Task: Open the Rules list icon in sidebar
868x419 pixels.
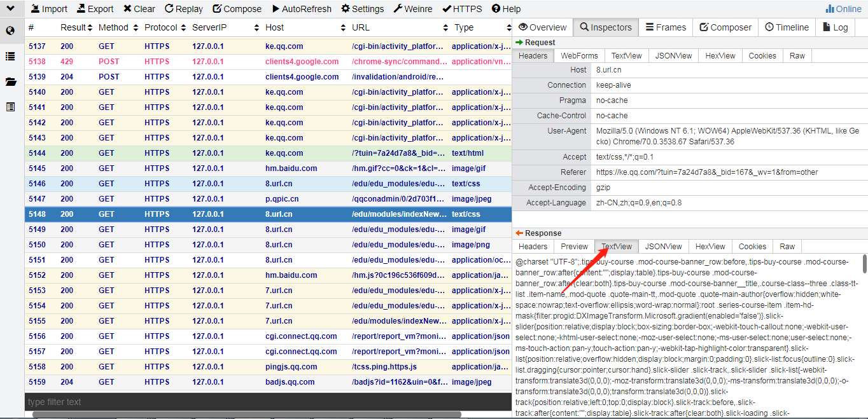Action: click(x=10, y=56)
